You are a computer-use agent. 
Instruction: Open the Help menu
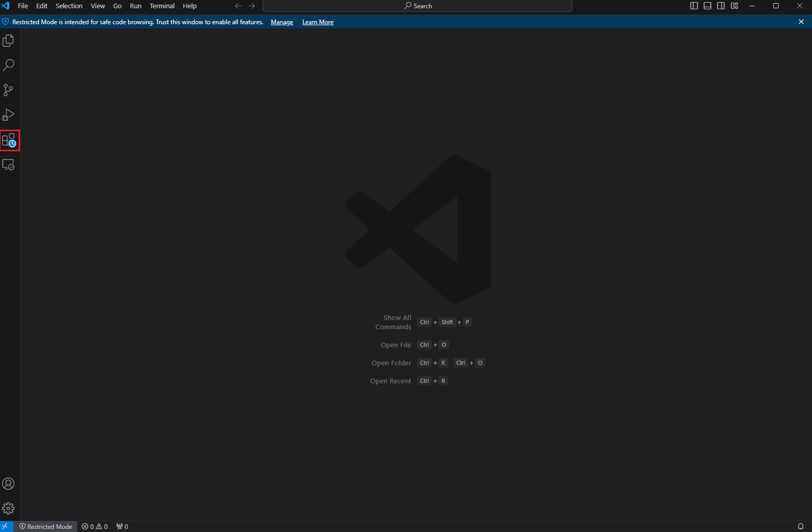click(189, 6)
